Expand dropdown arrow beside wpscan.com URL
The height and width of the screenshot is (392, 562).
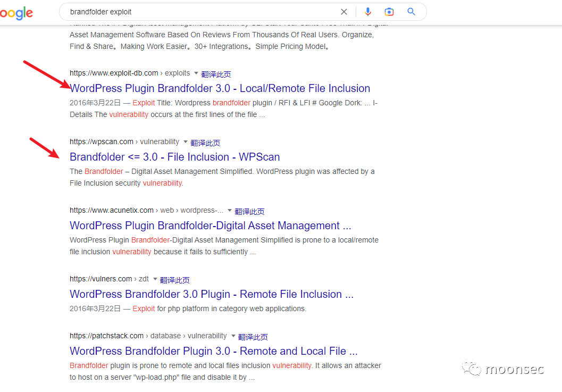click(186, 141)
